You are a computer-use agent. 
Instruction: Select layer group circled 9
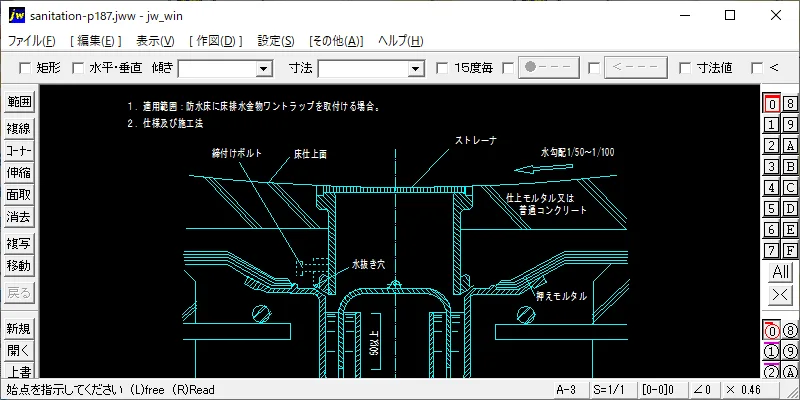coord(790,352)
